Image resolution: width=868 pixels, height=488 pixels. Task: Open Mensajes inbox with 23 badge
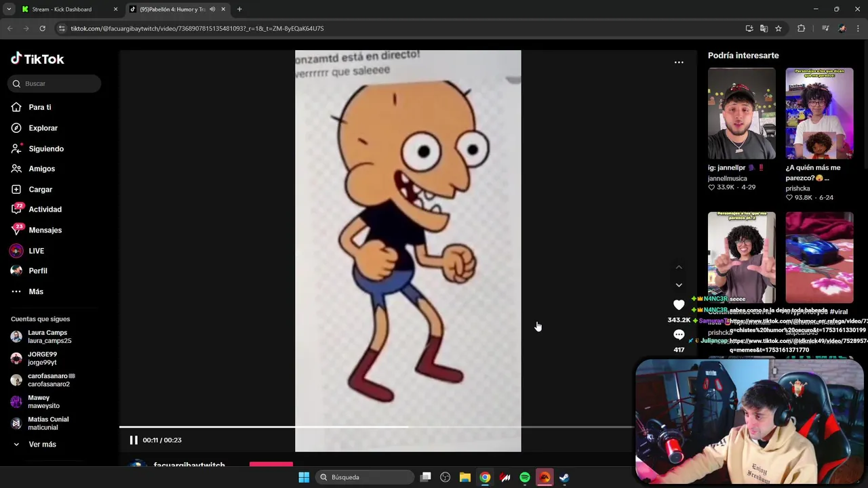click(36, 230)
